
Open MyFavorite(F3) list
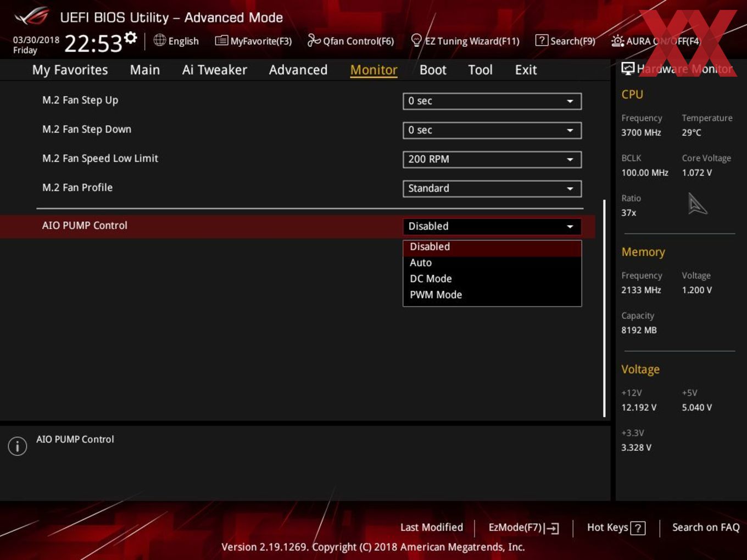pos(253,41)
